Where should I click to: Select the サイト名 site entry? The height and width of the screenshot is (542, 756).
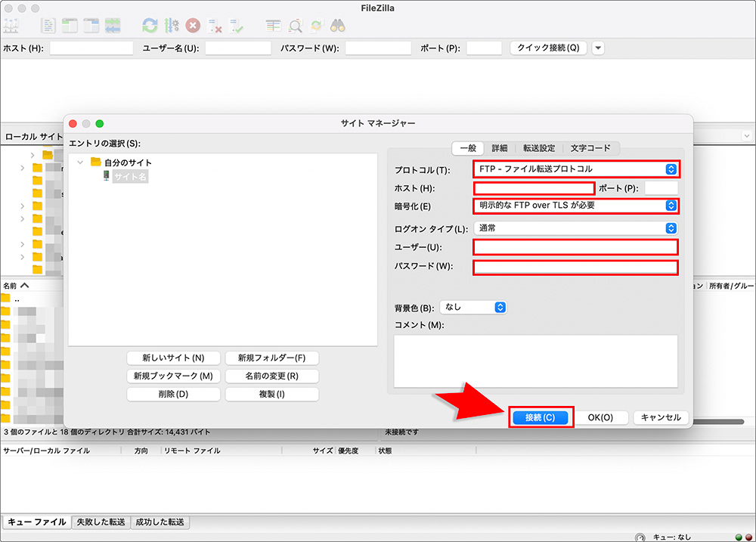130,176
